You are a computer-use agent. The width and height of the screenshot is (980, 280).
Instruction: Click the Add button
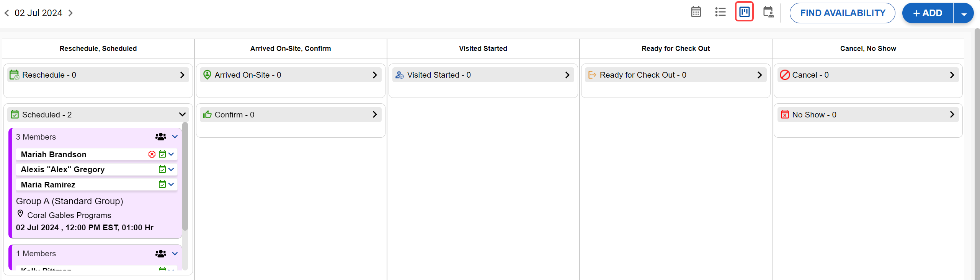click(927, 13)
